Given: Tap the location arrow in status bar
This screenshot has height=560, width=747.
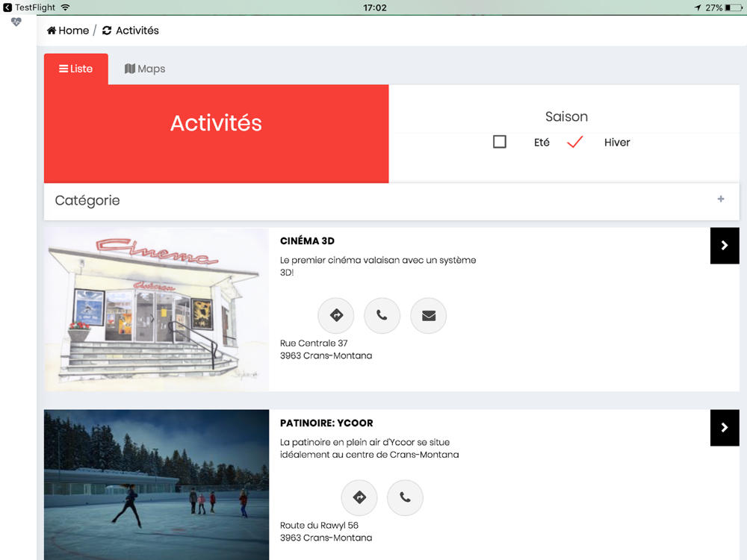Looking at the screenshot, I should pos(698,7).
